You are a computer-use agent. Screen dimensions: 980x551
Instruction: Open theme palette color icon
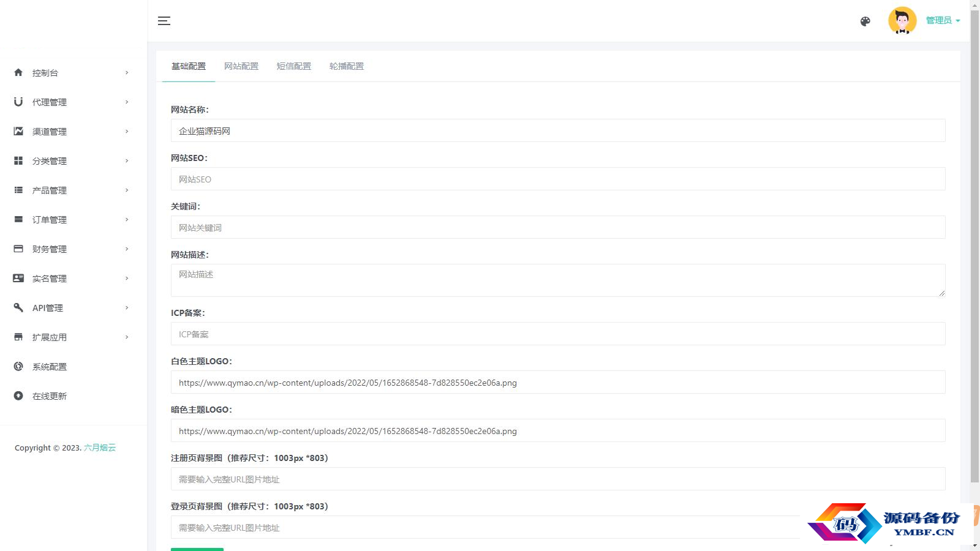[865, 21]
